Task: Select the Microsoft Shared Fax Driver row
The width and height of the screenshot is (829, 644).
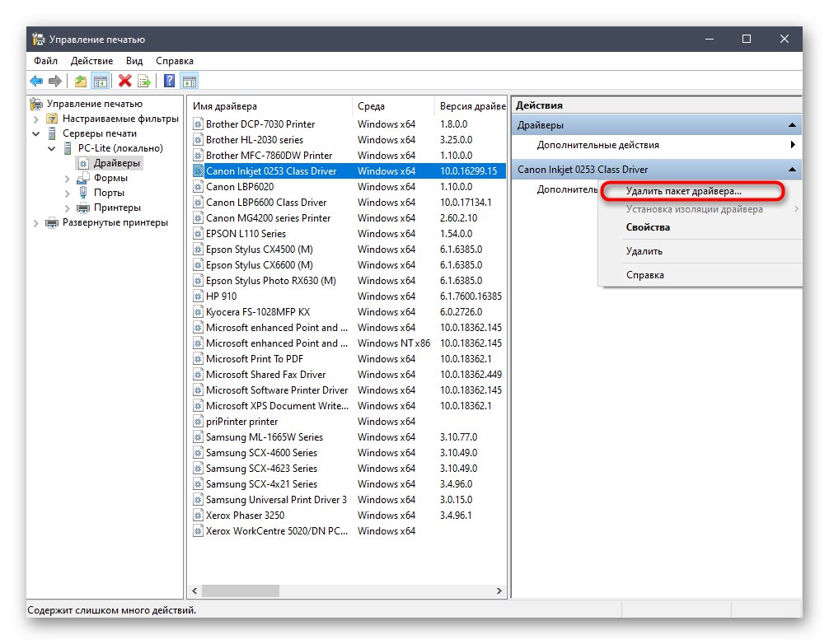Action: [348, 375]
